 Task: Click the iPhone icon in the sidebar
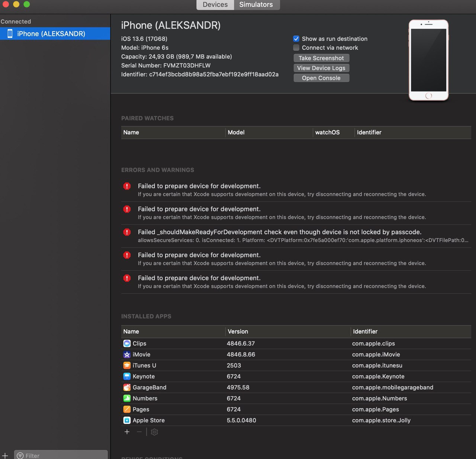click(x=10, y=33)
